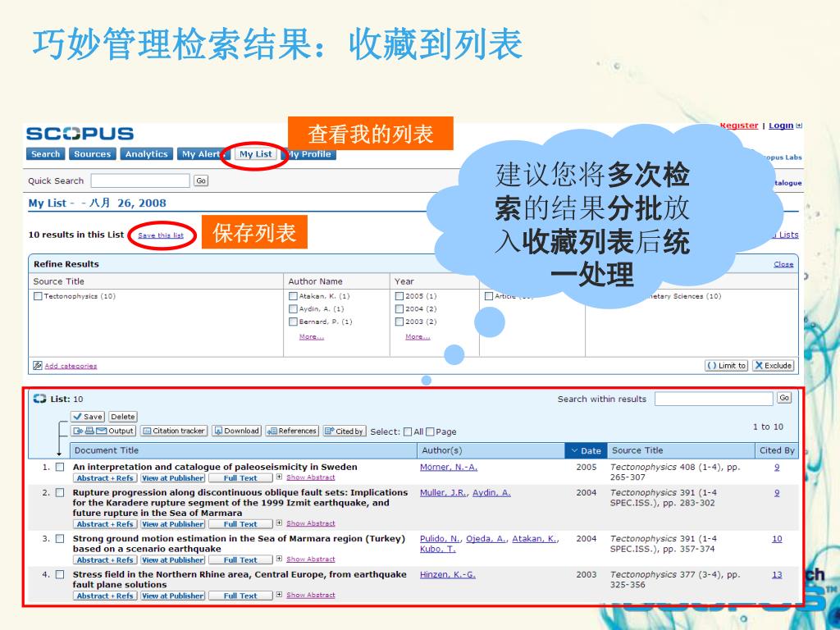Open the Citation tracker tool
Screen dimensions: 840x630
174,431
